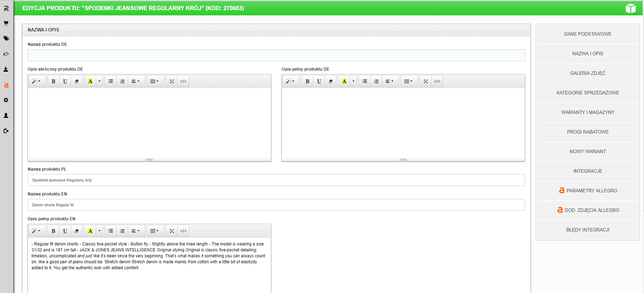Click Parametry Allegro button

588,191
